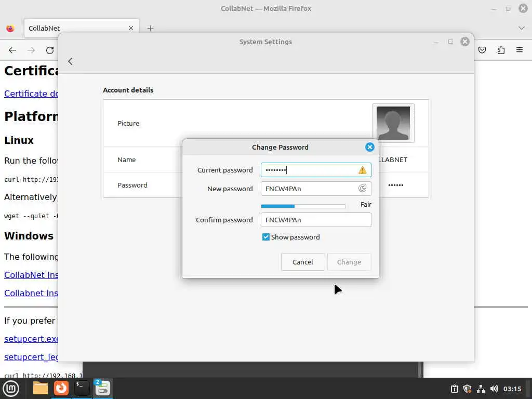Click the password strength bar
Image resolution: width=532 pixels, height=399 pixels.
(x=303, y=206)
